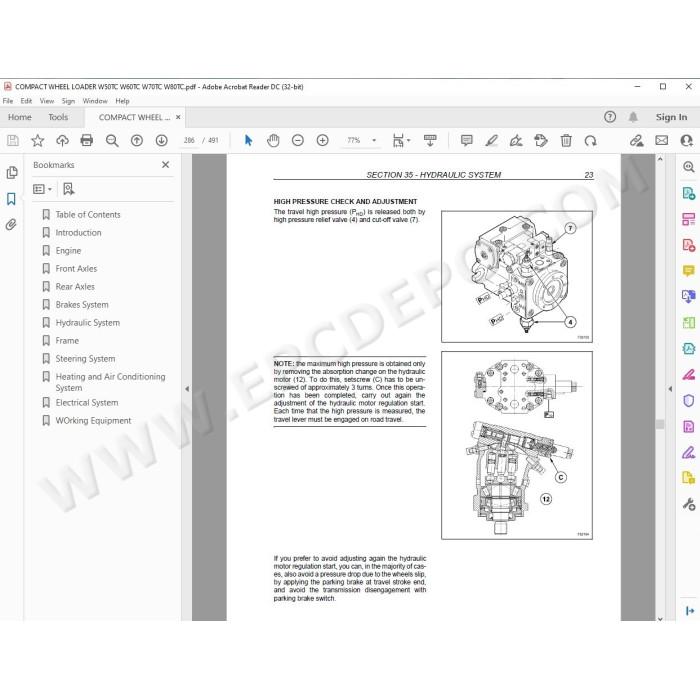Open the More Tools wrench icon

click(688, 504)
